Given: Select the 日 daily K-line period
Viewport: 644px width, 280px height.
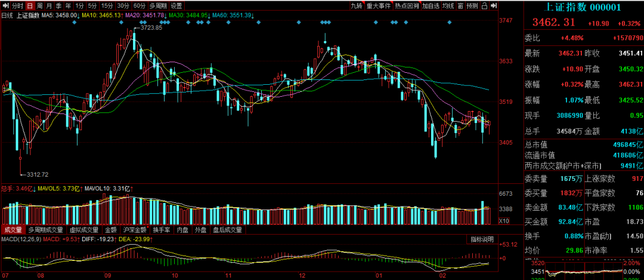Looking at the screenshot, I should [x=30, y=6].
